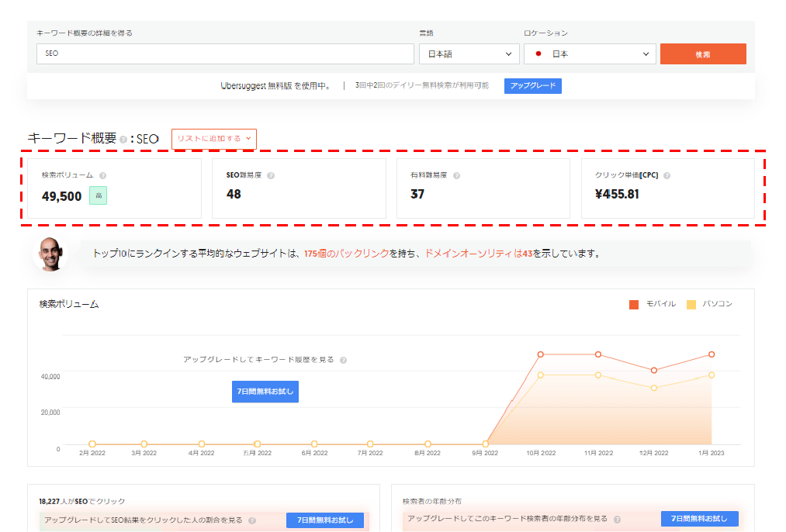
Task: Open the ロケーション dropdown showing 日本
Action: coord(590,54)
